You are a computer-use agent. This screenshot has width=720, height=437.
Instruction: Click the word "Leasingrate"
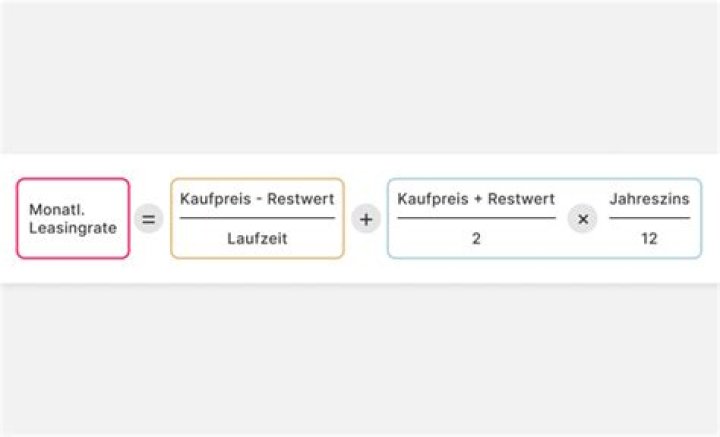[x=73, y=228]
